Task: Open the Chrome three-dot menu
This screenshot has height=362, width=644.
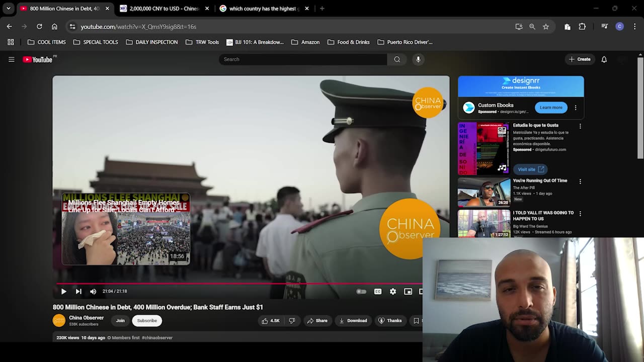Action: pyautogui.click(x=634, y=27)
